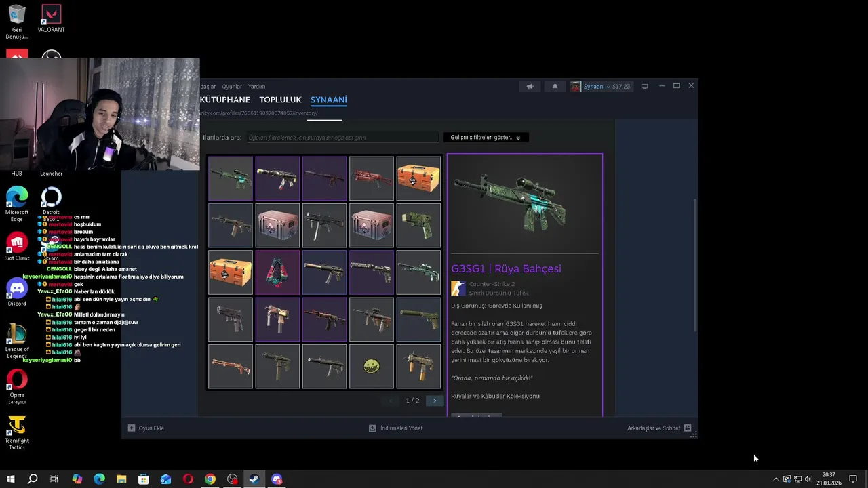Open Microsoft Store from the taskbar
This screenshot has height=488, width=868.
click(x=144, y=479)
